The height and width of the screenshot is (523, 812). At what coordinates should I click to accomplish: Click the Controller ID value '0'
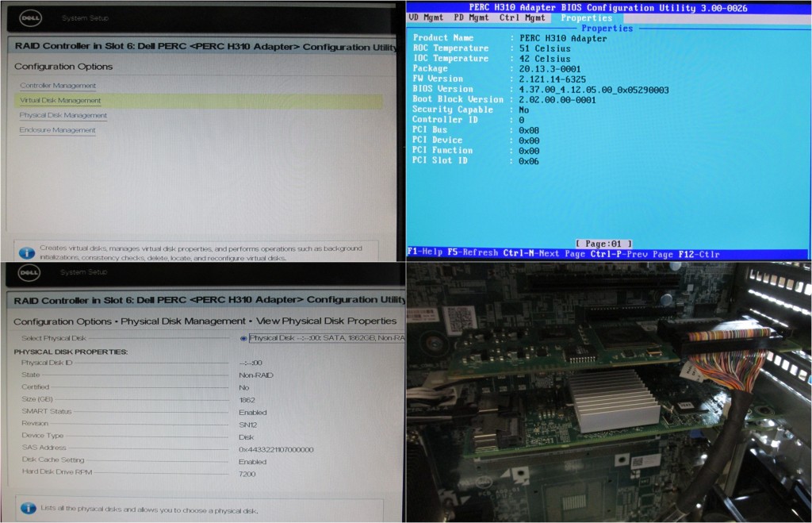tap(522, 121)
